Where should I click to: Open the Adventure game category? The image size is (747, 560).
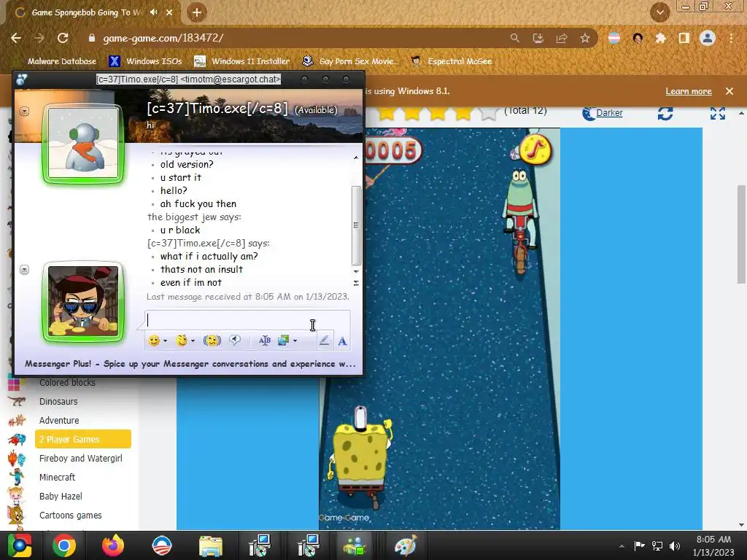tap(59, 421)
